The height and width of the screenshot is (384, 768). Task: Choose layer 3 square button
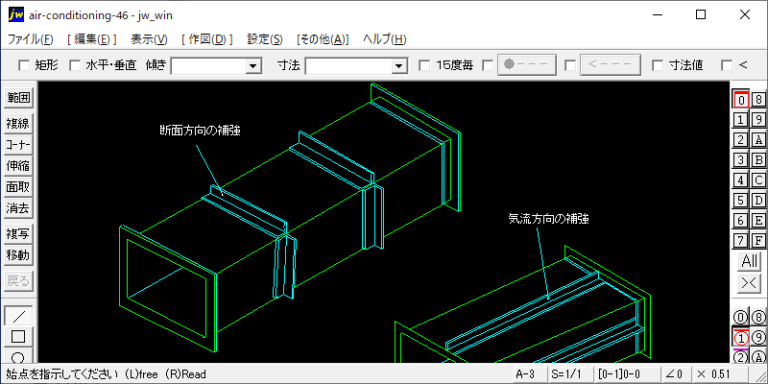pyautogui.click(x=741, y=160)
